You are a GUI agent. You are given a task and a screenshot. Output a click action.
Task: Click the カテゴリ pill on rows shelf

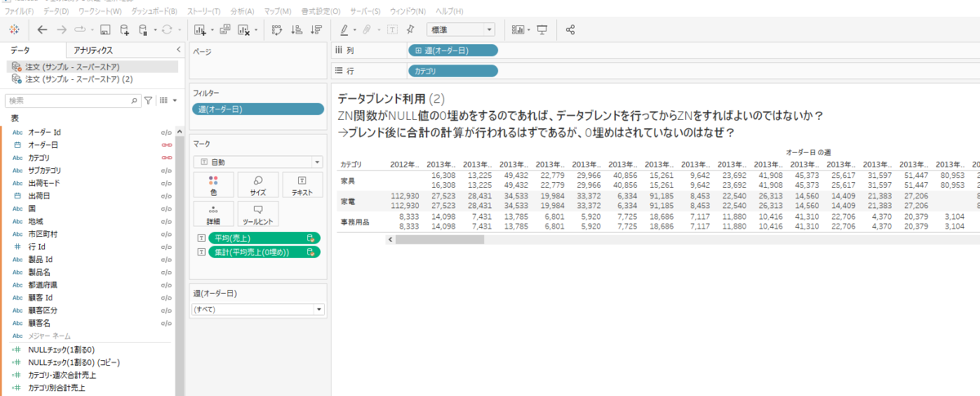(452, 71)
